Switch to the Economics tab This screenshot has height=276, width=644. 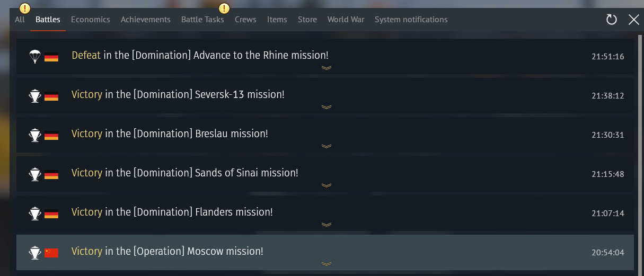tap(91, 20)
